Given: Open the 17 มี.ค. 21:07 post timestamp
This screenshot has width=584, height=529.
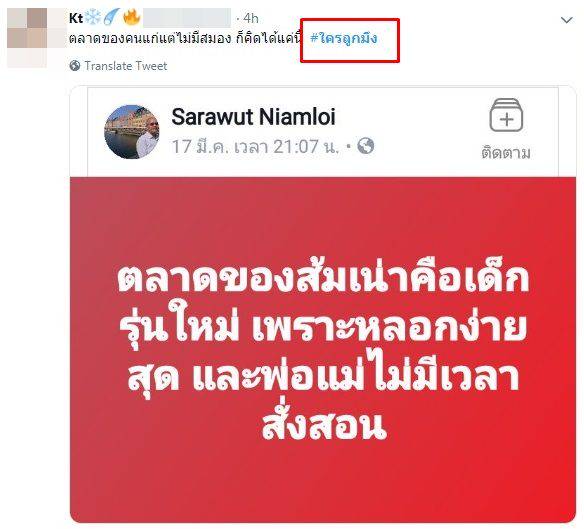Looking at the screenshot, I should point(256,146).
